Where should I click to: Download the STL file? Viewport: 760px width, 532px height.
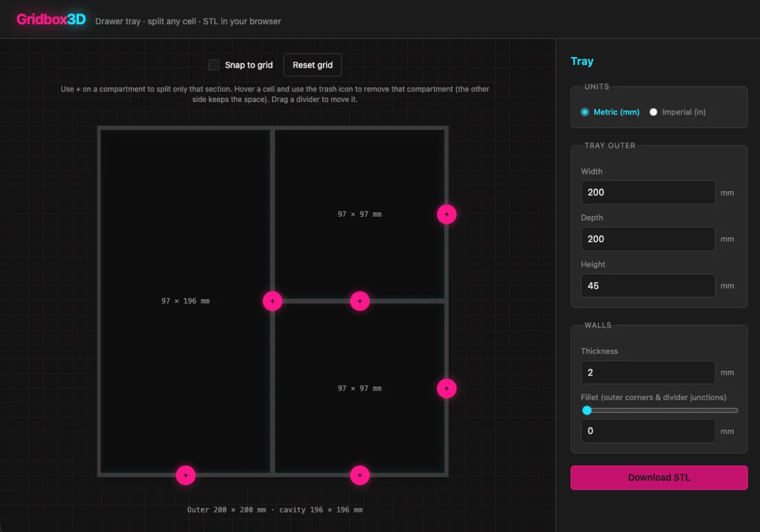coord(659,477)
